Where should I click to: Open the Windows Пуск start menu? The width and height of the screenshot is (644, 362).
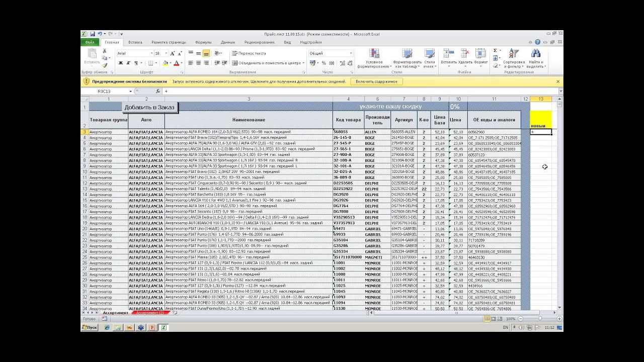[90, 327]
